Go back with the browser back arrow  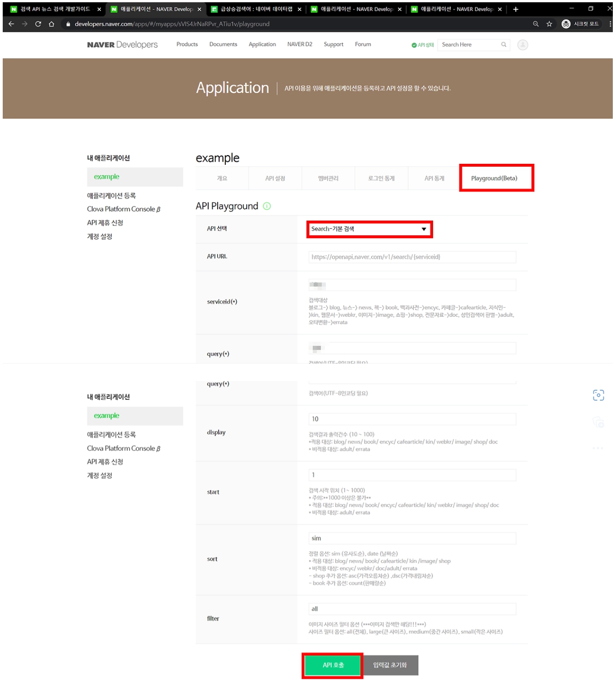[x=11, y=24]
